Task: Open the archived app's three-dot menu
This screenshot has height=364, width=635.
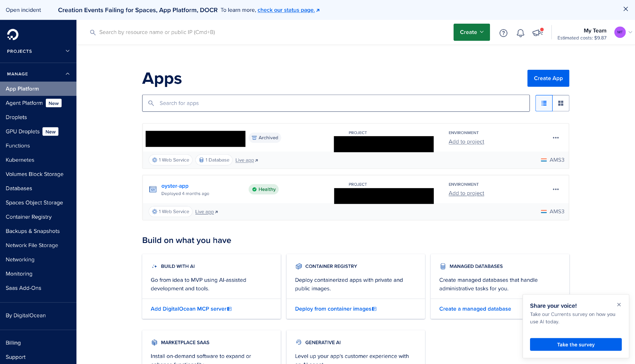Action: click(x=556, y=138)
